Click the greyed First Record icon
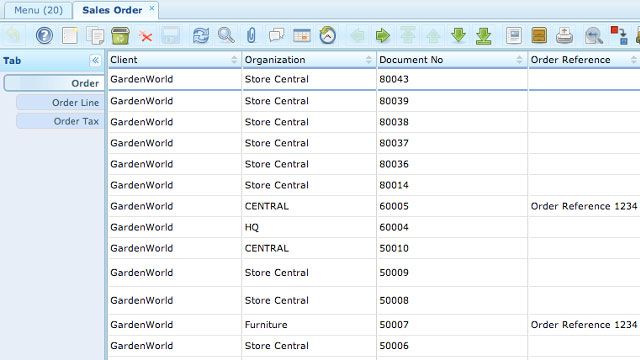 (408, 36)
